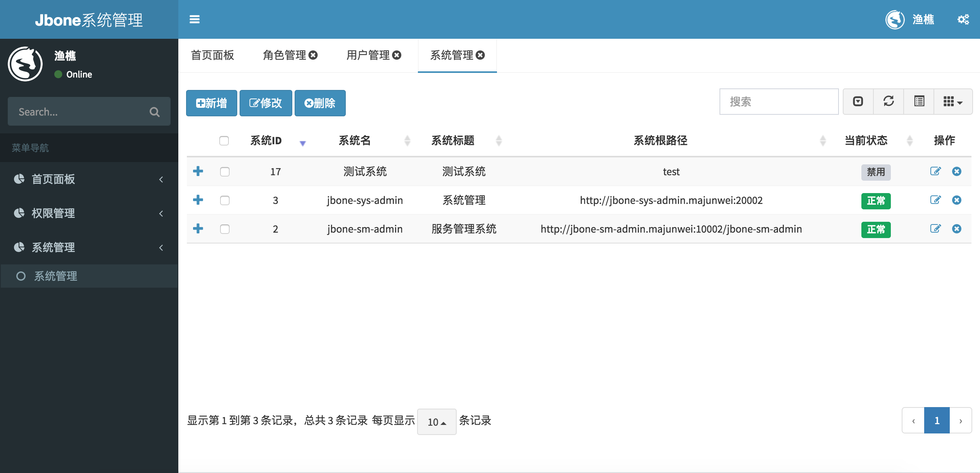Click edit icon for jbone-sys-admin row
Screen dimensions: 980x473
(935, 200)
